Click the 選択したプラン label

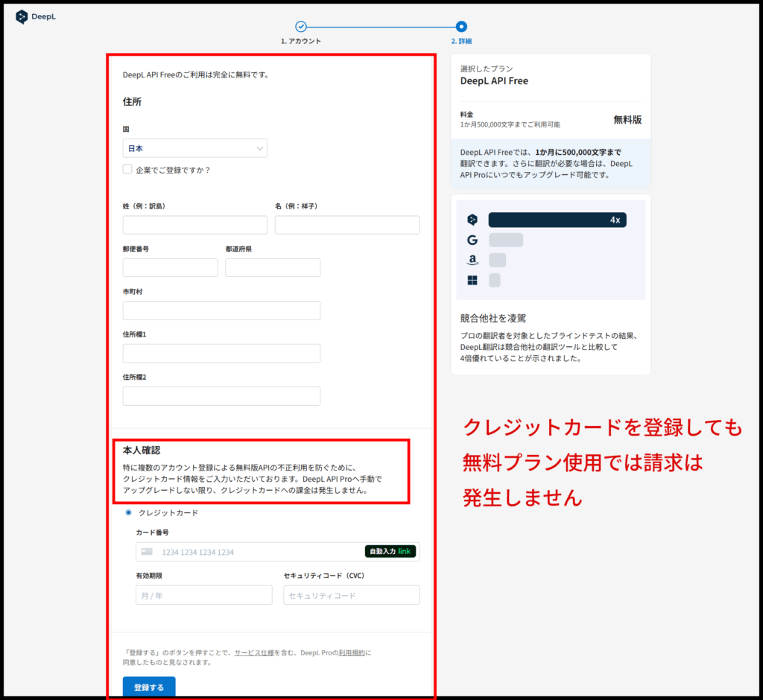(x=486, y=69)
